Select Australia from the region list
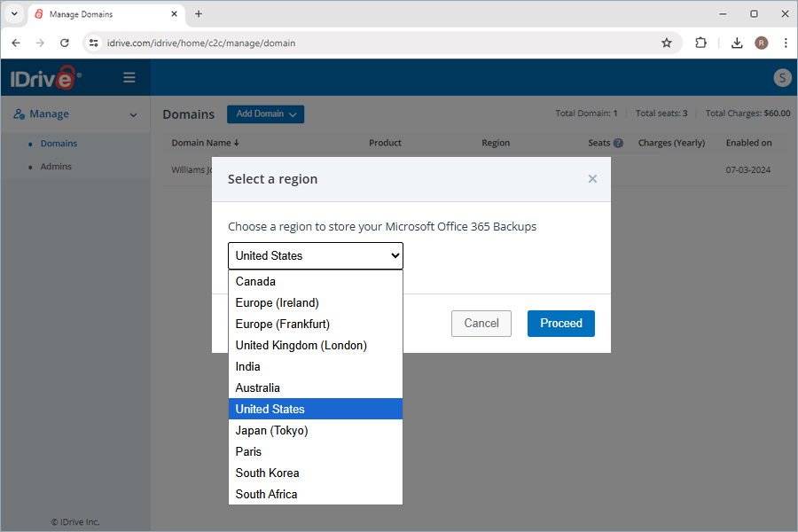 tap(316, 388)
